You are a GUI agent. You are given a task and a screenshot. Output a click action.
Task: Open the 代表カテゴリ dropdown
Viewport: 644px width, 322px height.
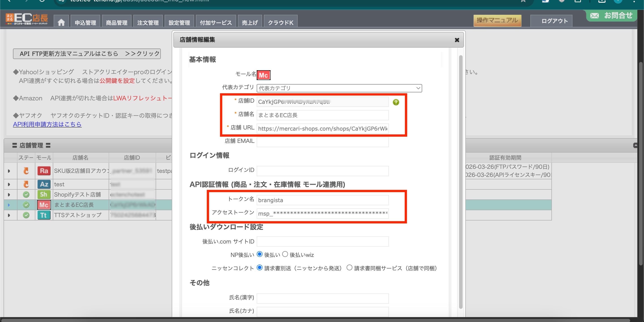339,88
